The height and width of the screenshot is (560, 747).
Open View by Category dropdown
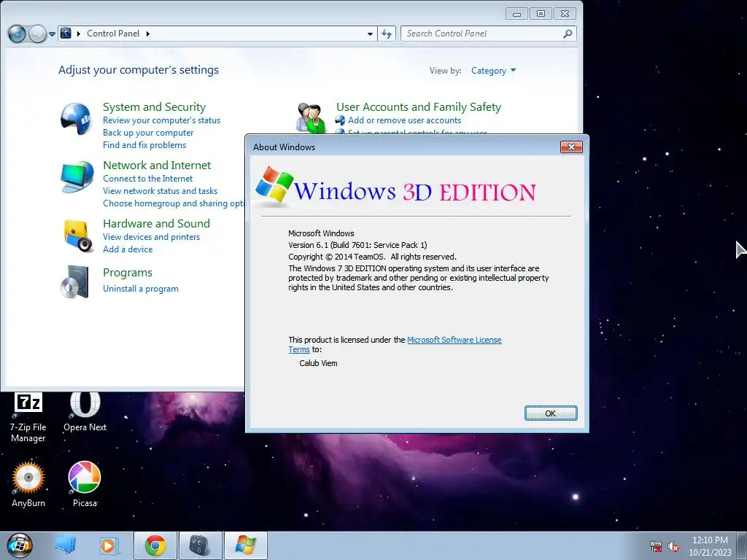tap(493, 71)
